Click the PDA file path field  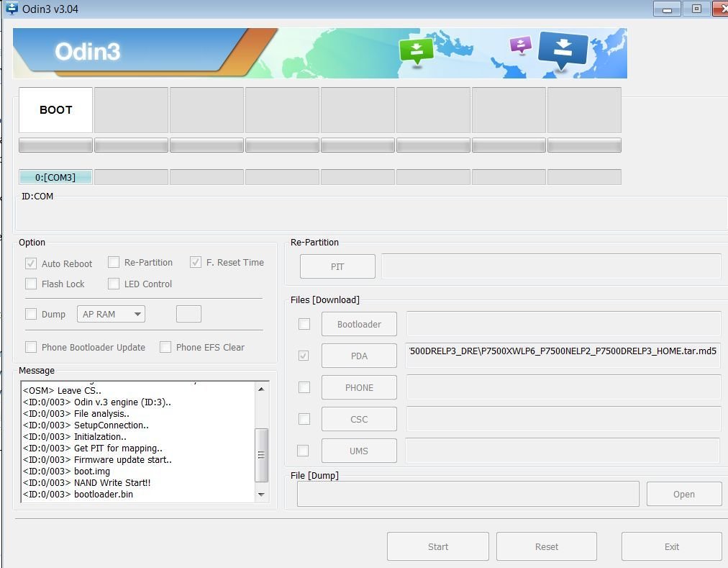(563, 355)
